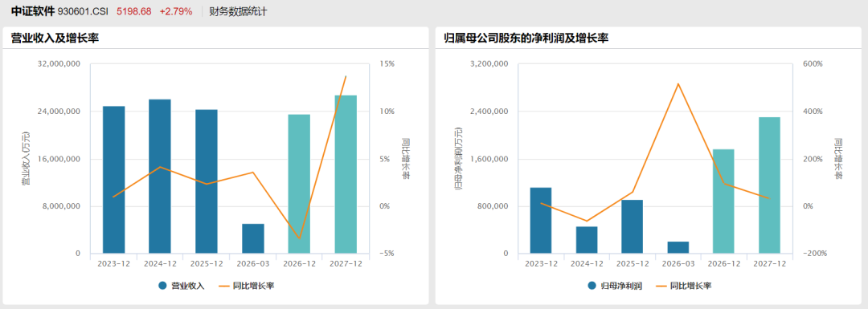Click the change percentage +2.79%
The height and width of the screenshot is (309, 868).
coord(175,11)
